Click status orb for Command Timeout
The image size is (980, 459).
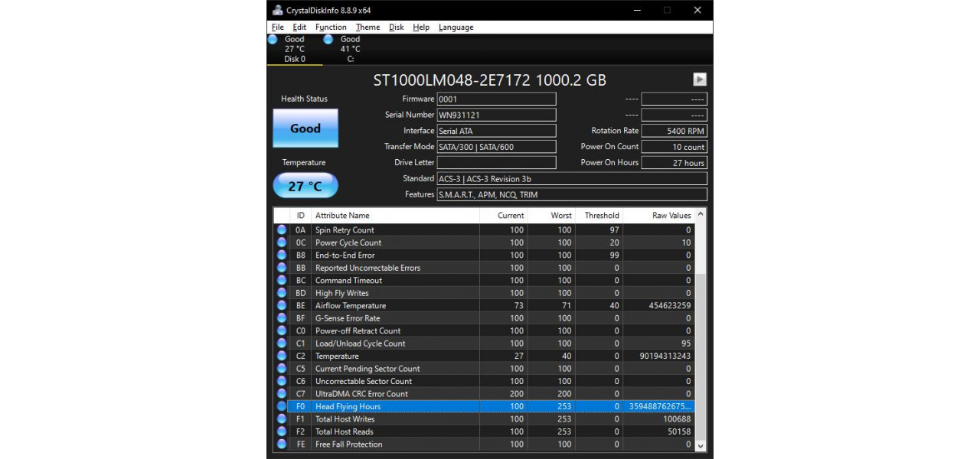point(282,280)
